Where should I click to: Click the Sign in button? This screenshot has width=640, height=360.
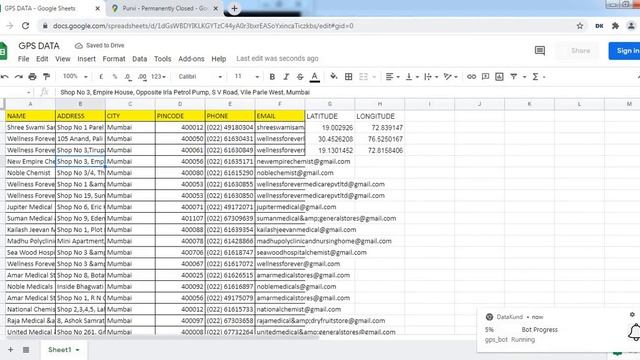[x=624, y=51]
